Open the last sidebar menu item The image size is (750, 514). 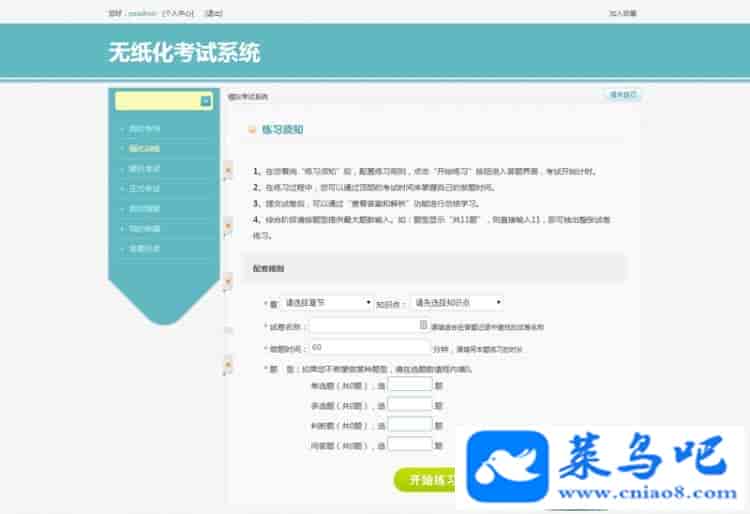144,249
